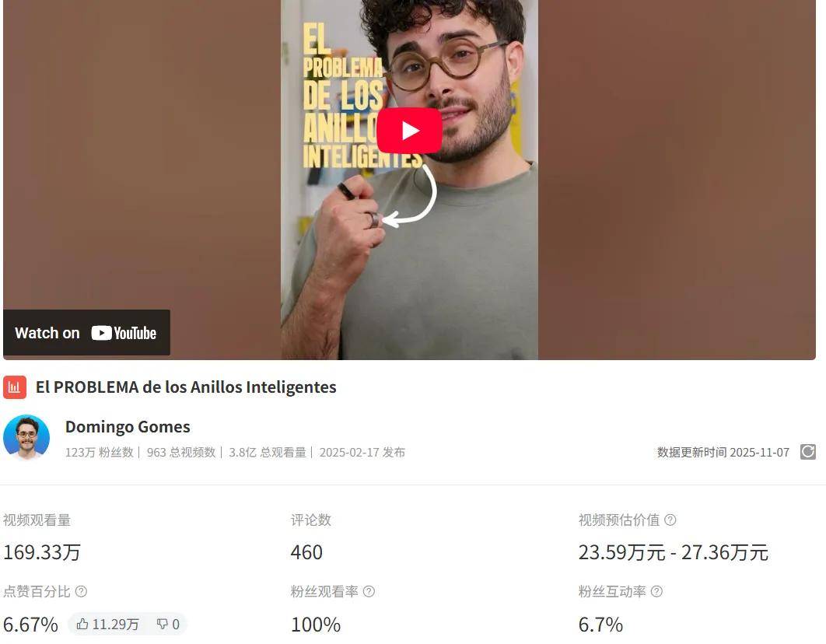Click the video title El PROBLEMA de los Anillos Inteligentes

186,387
